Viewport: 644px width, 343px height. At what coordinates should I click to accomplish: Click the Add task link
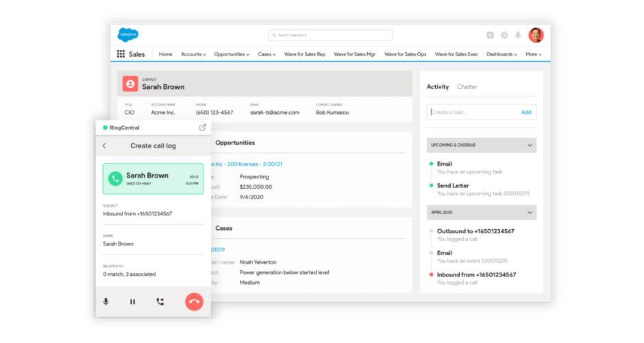tap(526, 113)
